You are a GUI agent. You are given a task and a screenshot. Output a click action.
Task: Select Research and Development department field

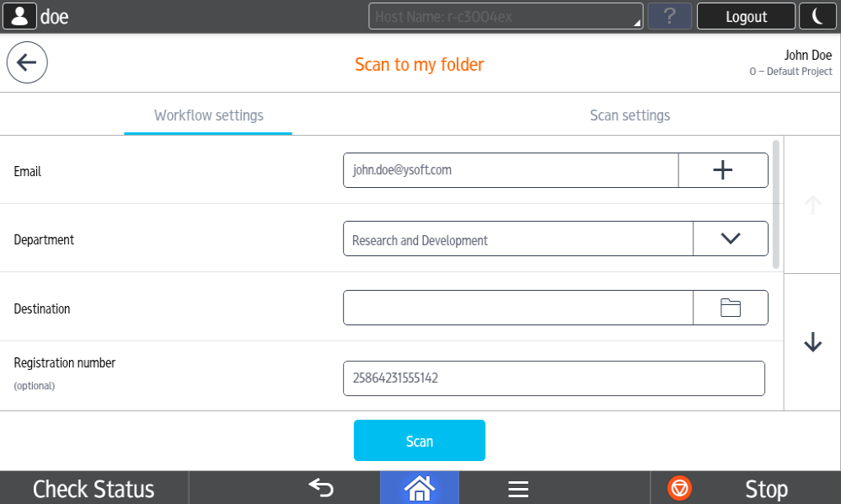[x=517, y=239]
